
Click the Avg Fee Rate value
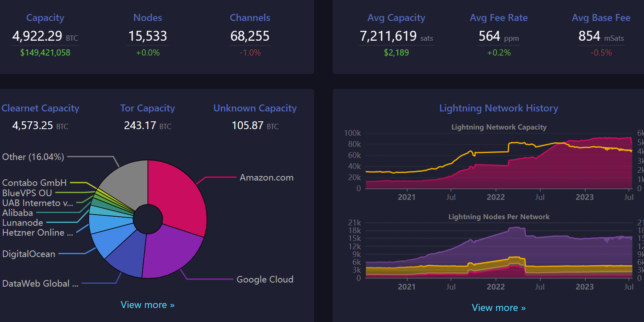pyautogui.click(x=489, y=36)
